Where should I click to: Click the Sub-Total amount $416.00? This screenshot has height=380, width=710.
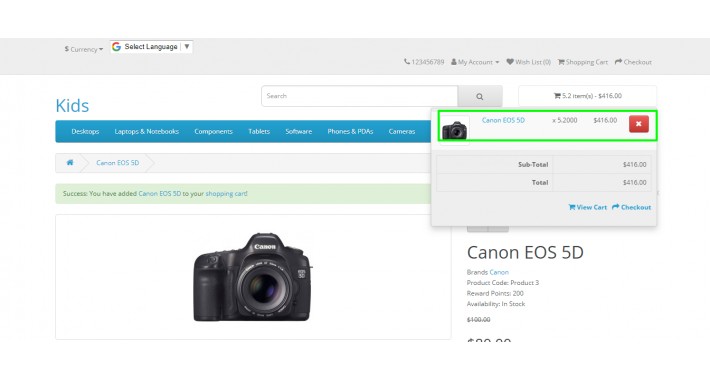pos(634,164)
